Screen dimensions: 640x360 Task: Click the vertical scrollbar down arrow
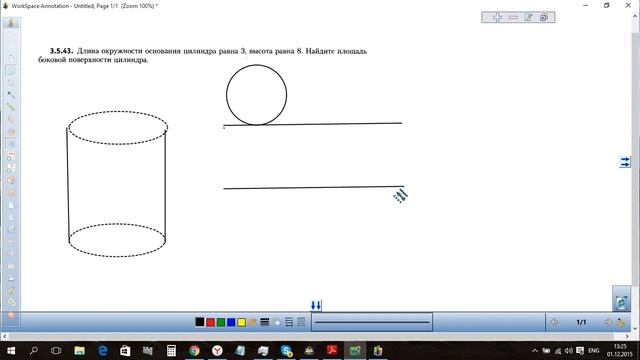635,328
